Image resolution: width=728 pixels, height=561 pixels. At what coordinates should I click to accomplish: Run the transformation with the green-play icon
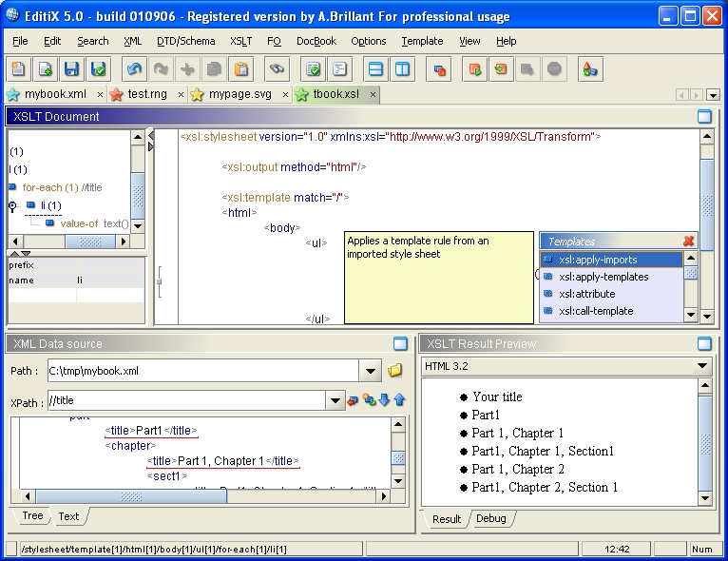click(474, 69)
